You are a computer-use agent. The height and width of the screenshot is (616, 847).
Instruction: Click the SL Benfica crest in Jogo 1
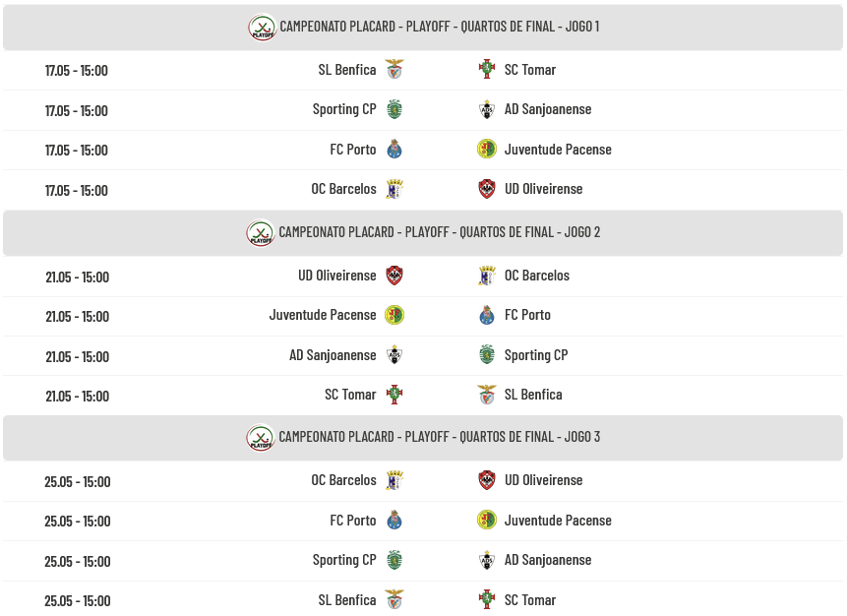[x=394, y=70]
